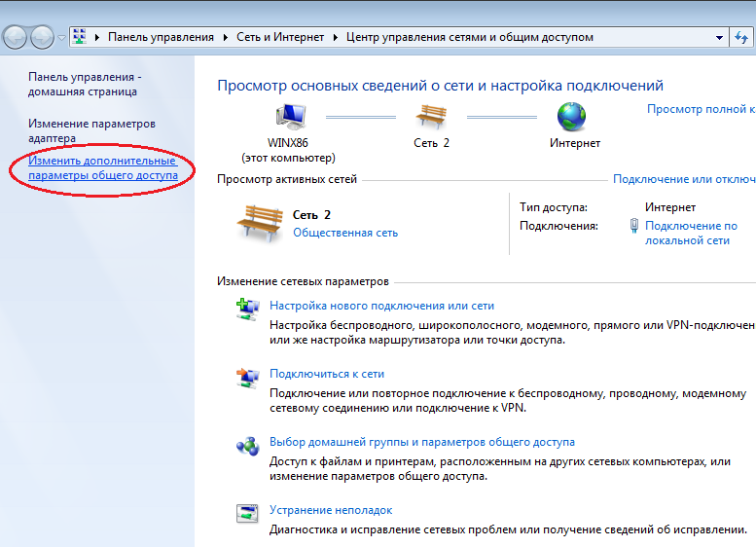Open the address bar history dropdown arrow

coord(718,37)
